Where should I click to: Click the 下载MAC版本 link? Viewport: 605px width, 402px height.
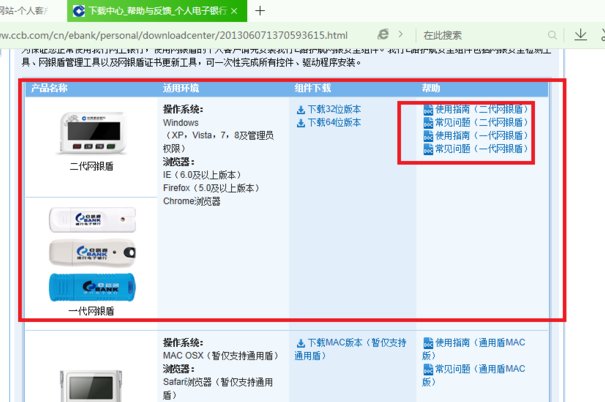tap(350, 349)
